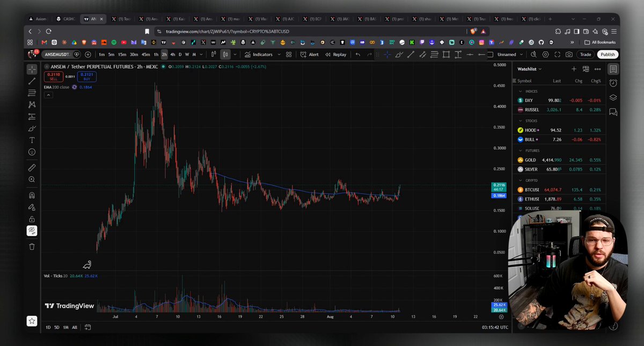Open watchlist more options menu
Screen dimensions: 644x346
pos(597,69)
